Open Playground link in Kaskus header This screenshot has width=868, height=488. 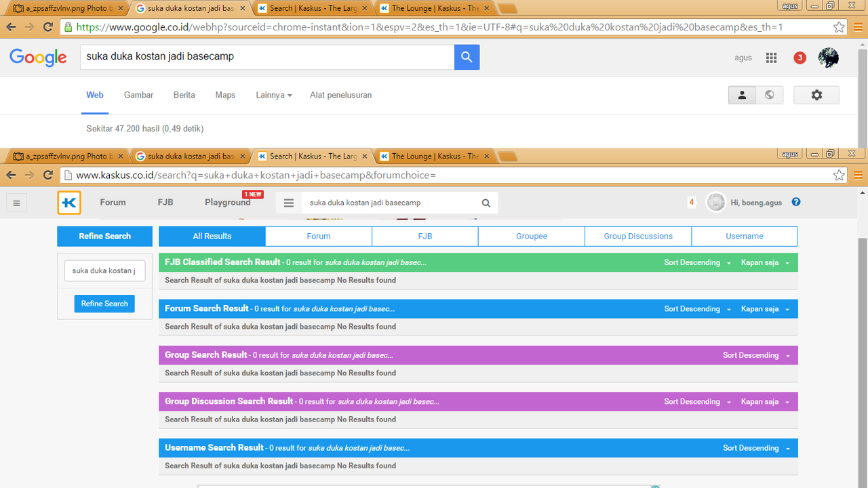(228, 202)
